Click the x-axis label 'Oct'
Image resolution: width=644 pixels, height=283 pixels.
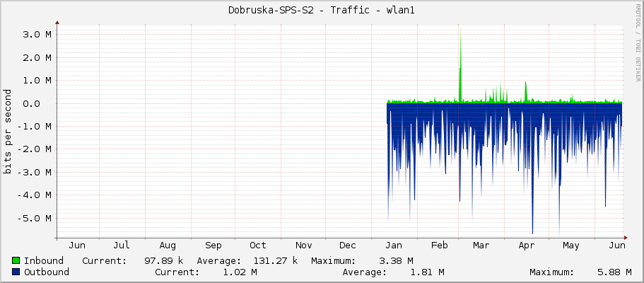(258, 246)
